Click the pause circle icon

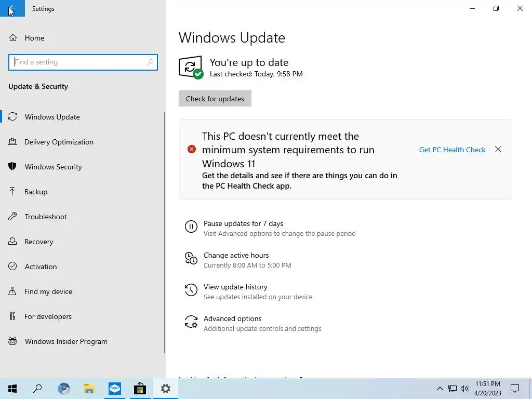[191, 227]
